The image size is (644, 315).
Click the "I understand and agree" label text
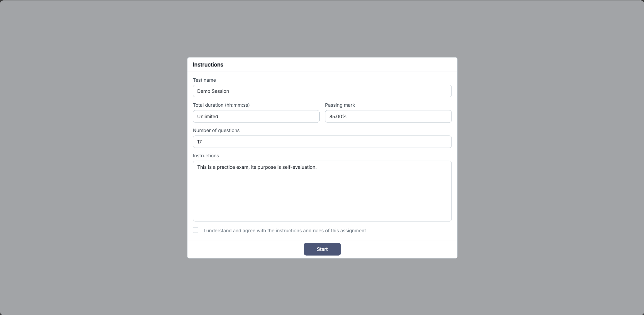[285, 231]
